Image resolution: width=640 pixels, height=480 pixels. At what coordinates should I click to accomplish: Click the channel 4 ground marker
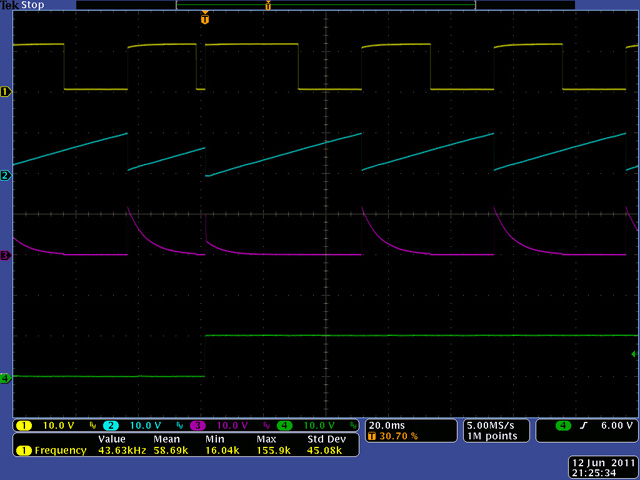click(6, 378)
